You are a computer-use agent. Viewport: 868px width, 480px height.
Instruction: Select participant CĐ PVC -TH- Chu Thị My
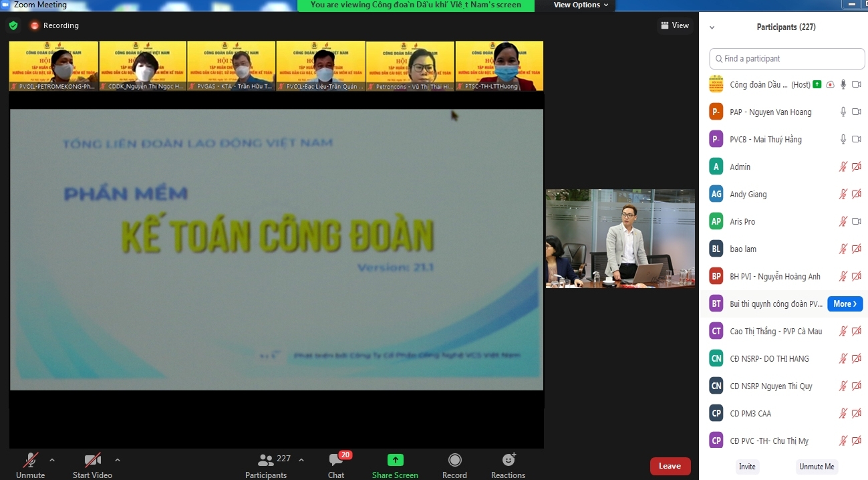coord(783,441)
